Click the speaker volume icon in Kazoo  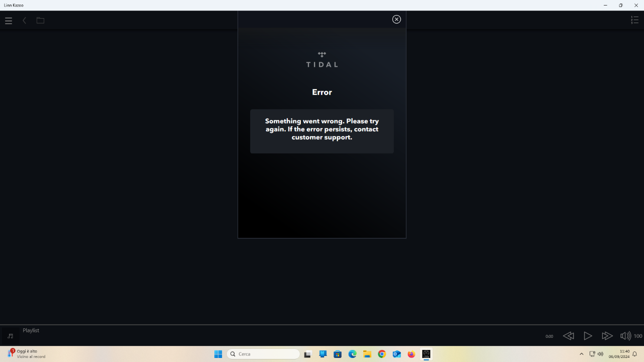point(625,336)
